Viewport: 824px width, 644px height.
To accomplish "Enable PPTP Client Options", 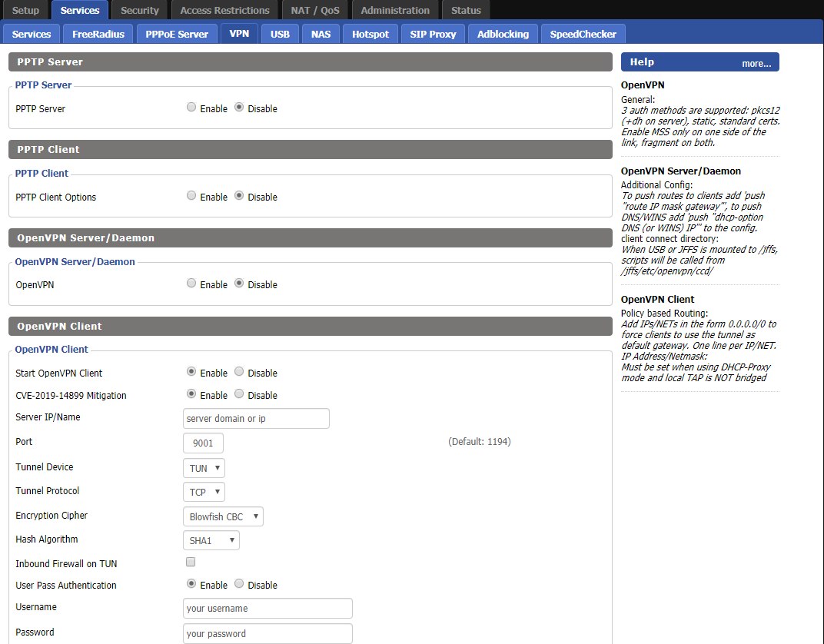I will [x=191, y=195].
